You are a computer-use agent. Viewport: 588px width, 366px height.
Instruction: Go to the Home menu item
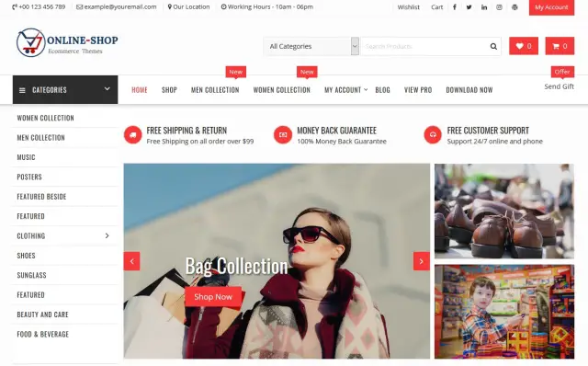pos(140,90)
